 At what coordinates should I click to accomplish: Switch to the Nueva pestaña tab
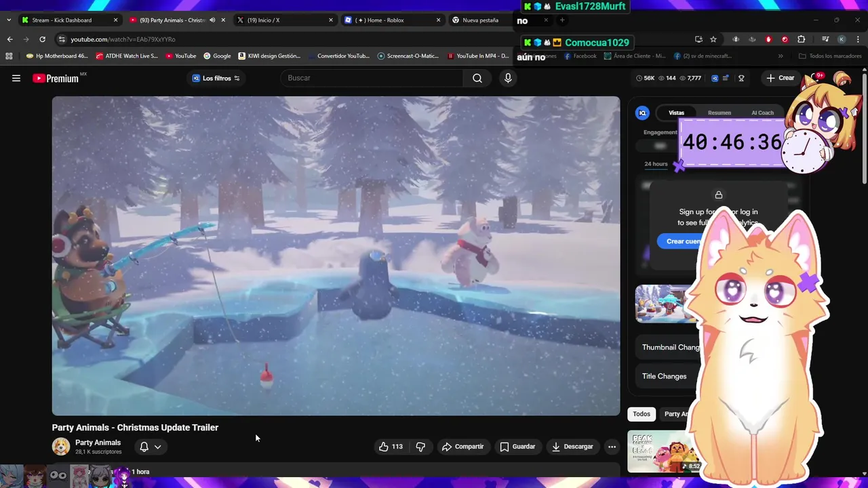(481, 20)
